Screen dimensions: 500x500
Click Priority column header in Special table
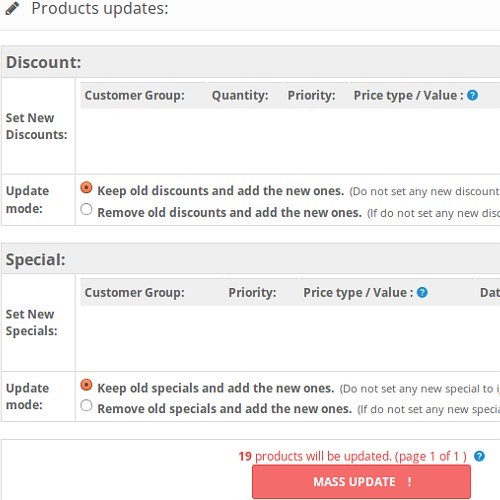coord(252,292)
